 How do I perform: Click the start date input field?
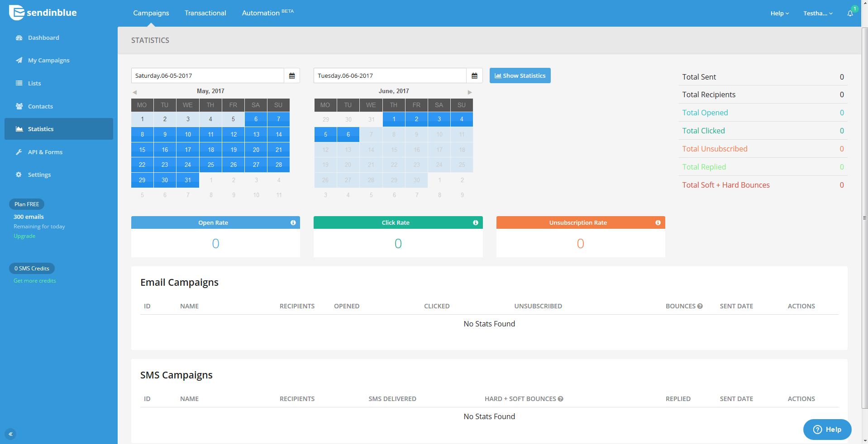pyautogui.click(x=208, y=76)
